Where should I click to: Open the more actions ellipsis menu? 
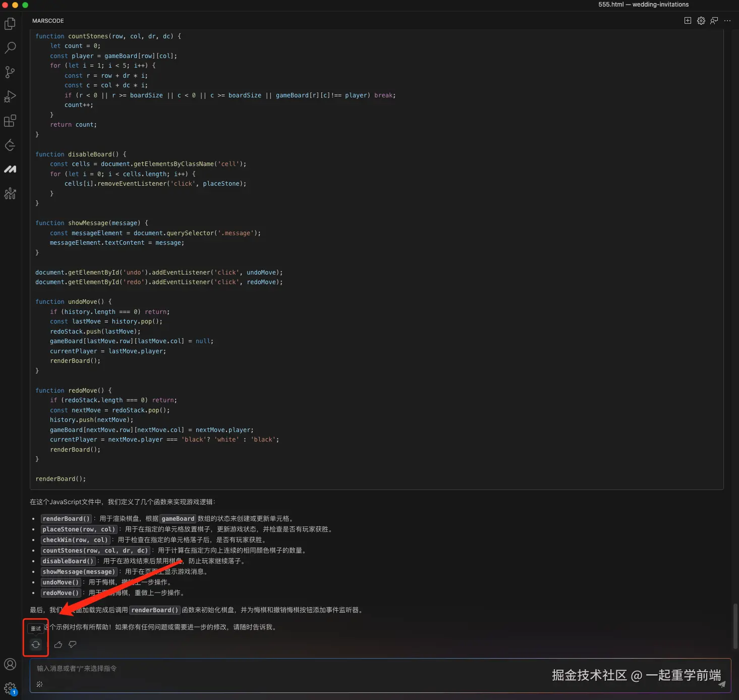[727, 21]
